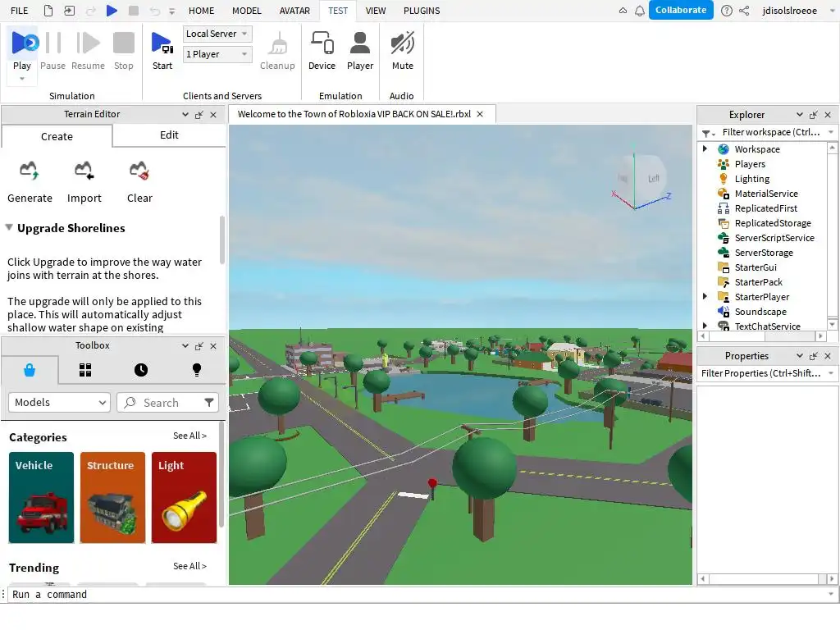Click the notifications bell icon
Viewport: 840px width, 630px height.
640,11
